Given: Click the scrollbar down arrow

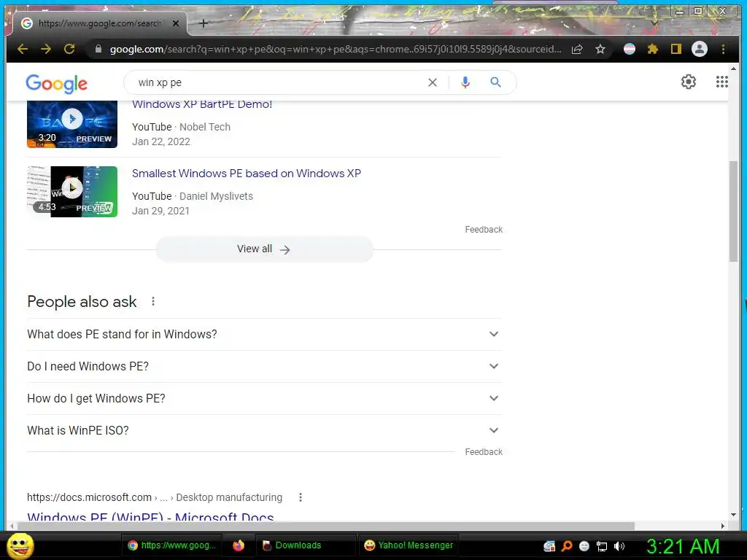Looking at the screenshot, I should 733,515.
